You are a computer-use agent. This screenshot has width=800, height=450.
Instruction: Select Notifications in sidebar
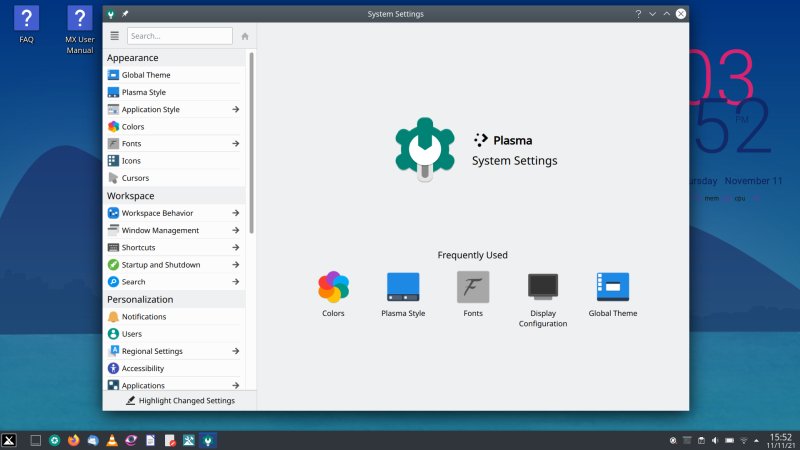(144, 317)
